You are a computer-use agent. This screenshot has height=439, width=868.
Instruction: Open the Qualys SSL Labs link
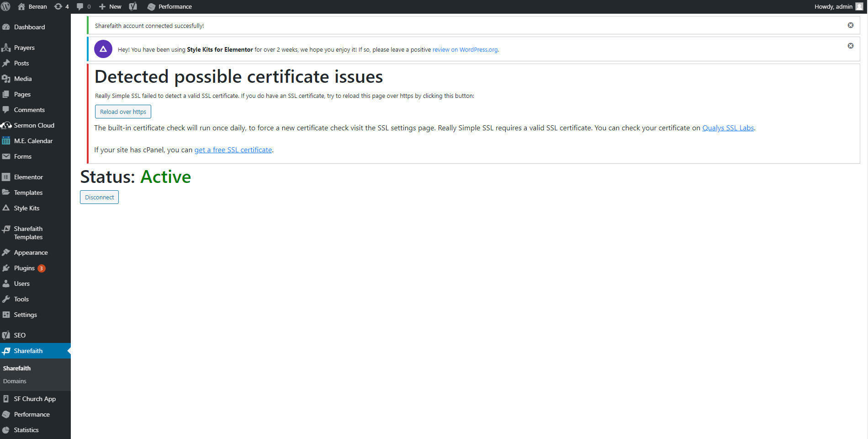[x=728, y=128]
